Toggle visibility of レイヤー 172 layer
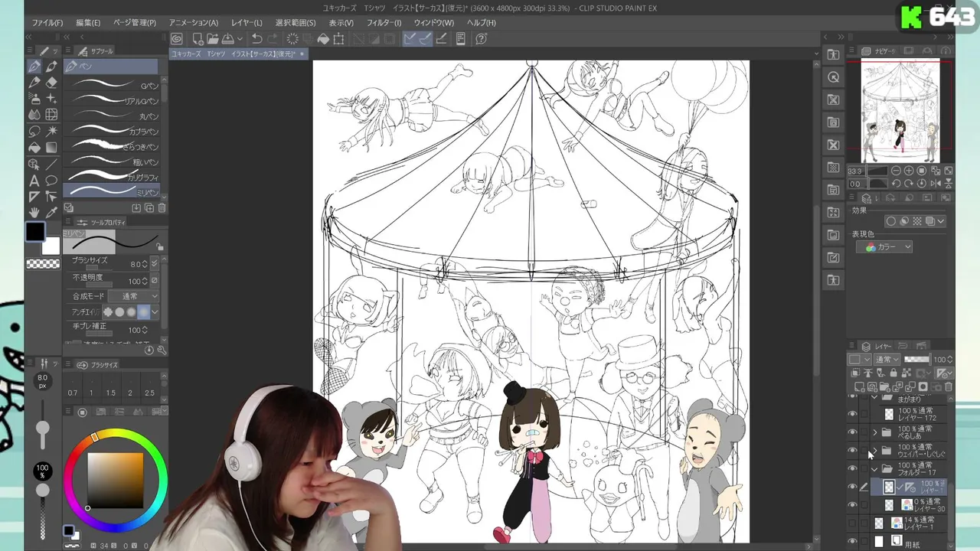Screen dimensions: 980x551 pos(852,414)
